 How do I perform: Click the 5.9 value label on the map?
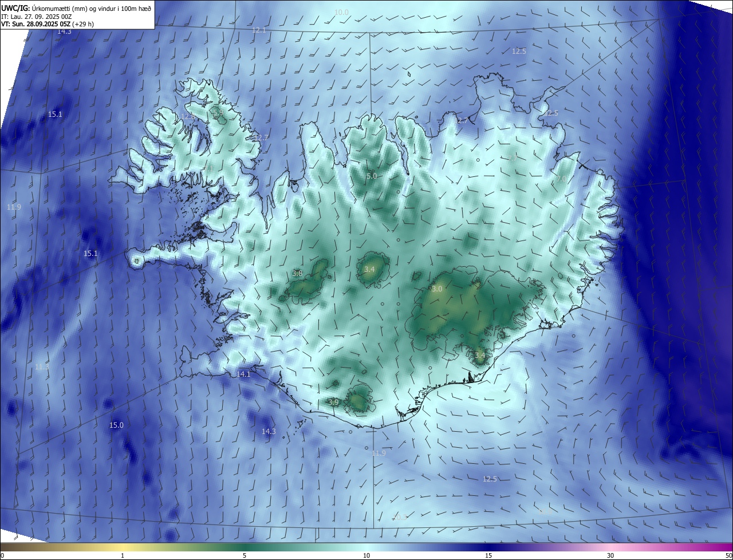(218, 113)
